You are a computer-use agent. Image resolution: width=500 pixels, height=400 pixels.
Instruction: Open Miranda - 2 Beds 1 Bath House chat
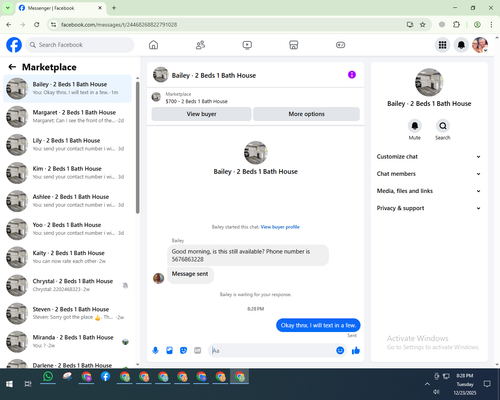point(67,341)
